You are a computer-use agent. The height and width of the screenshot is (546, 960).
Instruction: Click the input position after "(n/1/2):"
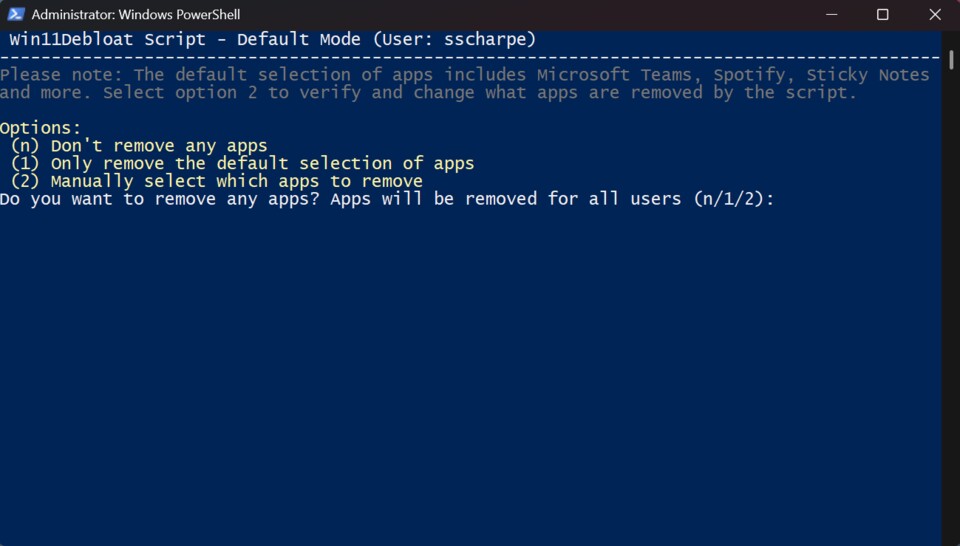[x=786, y=199]
